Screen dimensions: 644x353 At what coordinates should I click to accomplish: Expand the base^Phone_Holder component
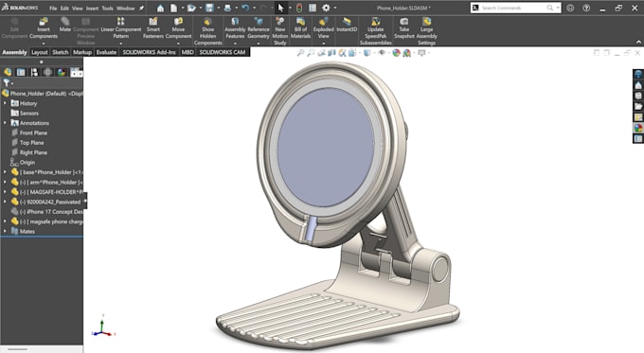tap(5, 172)
